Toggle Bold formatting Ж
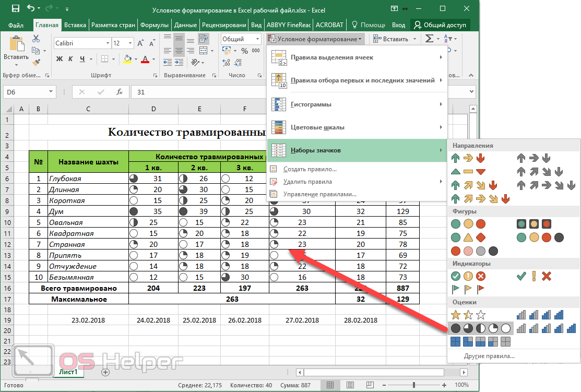581x392 pixels. coord(60,58)
